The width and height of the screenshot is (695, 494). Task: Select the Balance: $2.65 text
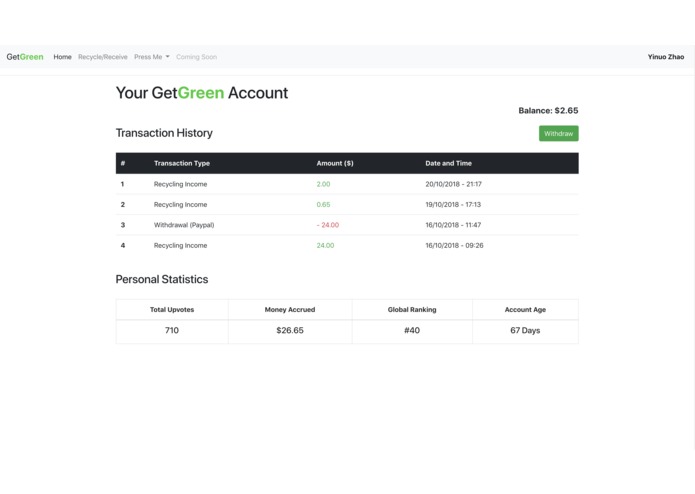coord(548,110)
